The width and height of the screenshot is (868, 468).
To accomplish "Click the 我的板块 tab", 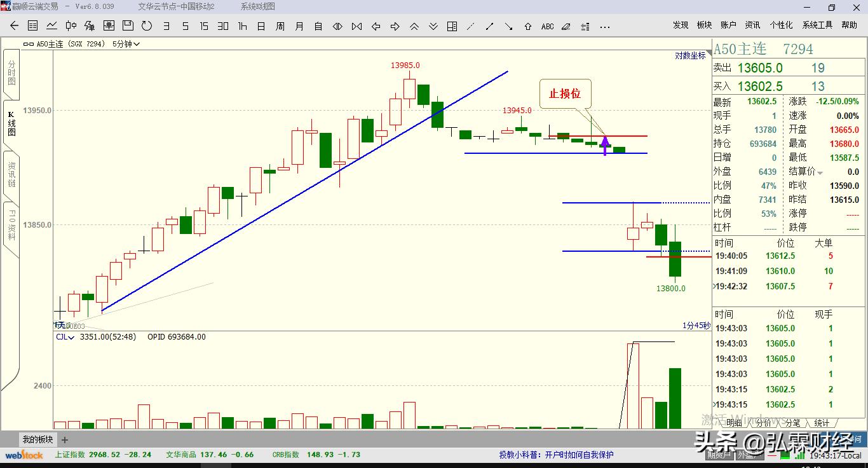I will (x=38, y=439).
